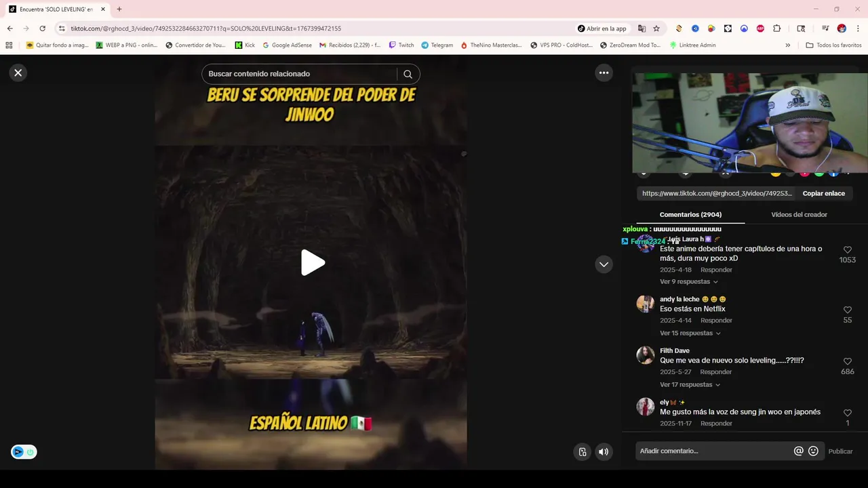View site information icon in address bar
The width and height of the screenshot is (868, 488).
[62, 28]
